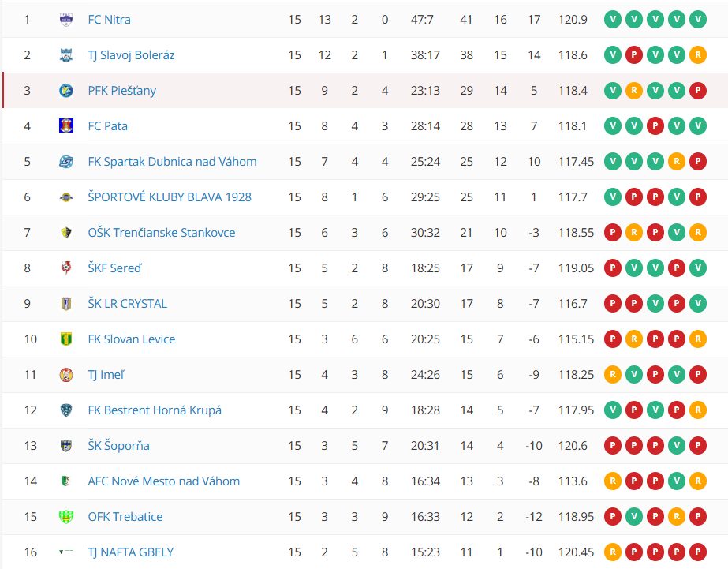728x569 pixels.
Task: Click the ŠK Šoporňa team badge
Action: point(66,445)
